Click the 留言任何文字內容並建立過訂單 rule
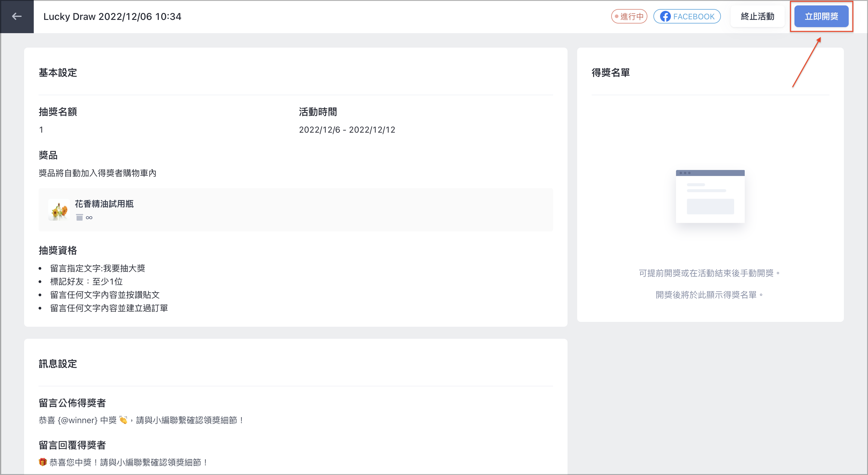This screenshot has width=868, height=475. 109,308
